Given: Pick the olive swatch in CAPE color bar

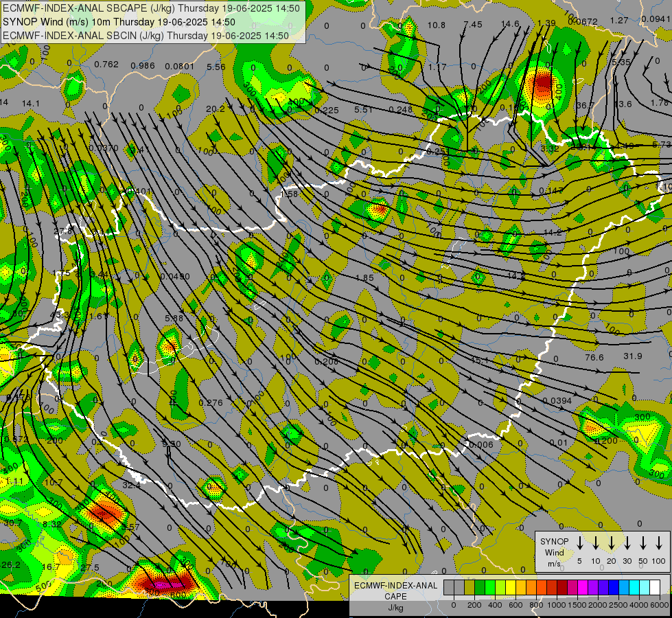Looking at the screenshot, I should (470, 587).
